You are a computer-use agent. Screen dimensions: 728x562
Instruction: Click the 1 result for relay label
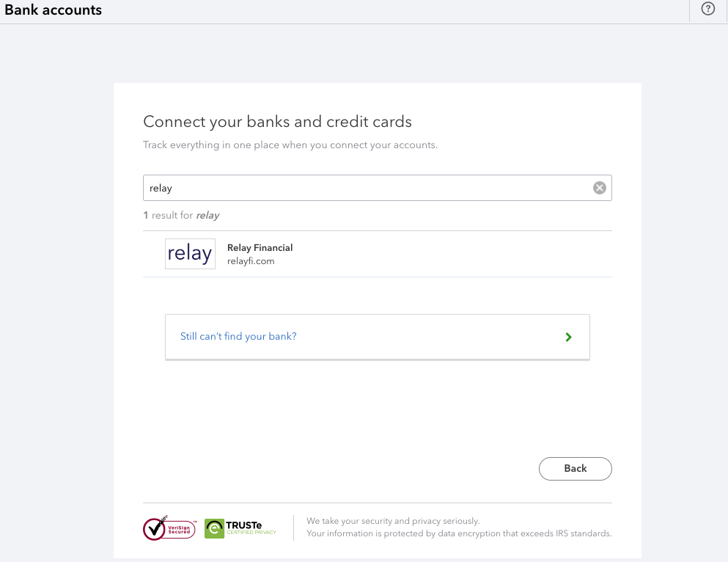(x=181, y=216)
